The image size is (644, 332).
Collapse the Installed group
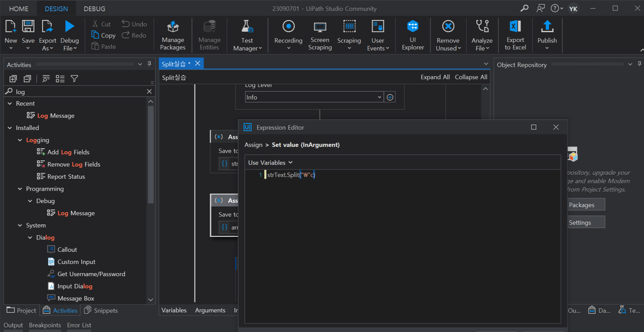click(10, 128)
